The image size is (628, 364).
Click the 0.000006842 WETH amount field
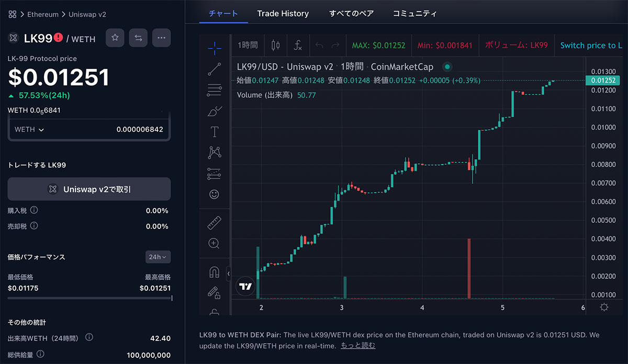pyautogui.click(x=140, y=130)
